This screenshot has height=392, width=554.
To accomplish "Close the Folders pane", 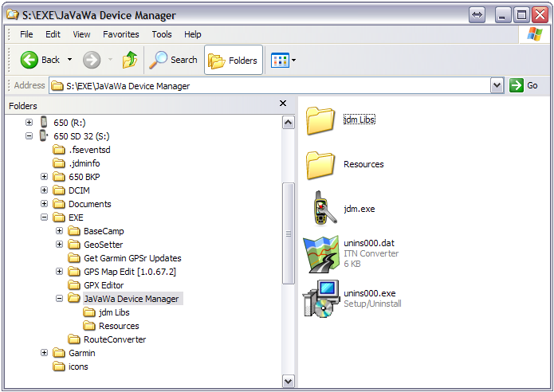I will click(283, 104).
